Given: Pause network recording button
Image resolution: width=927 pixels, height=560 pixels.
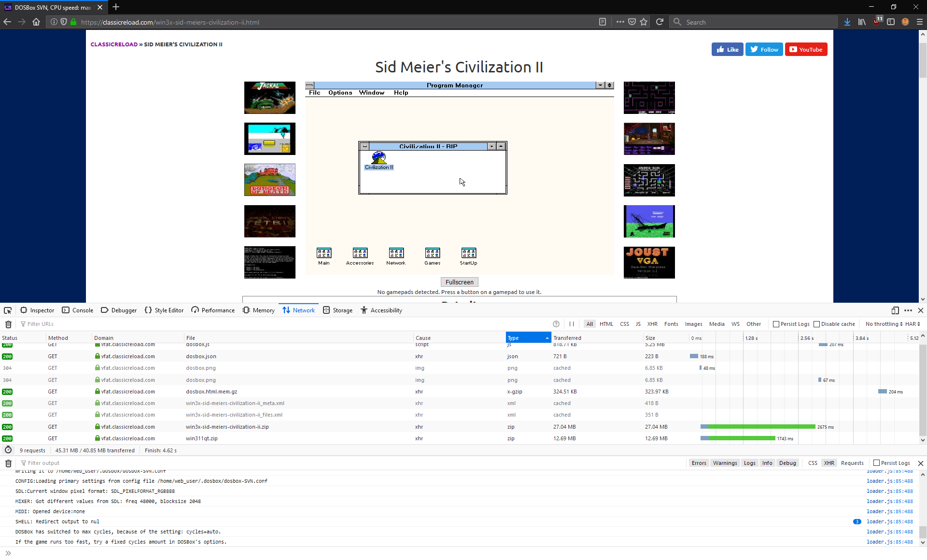Looking at the screenshot, I should [x=572, y=324].
